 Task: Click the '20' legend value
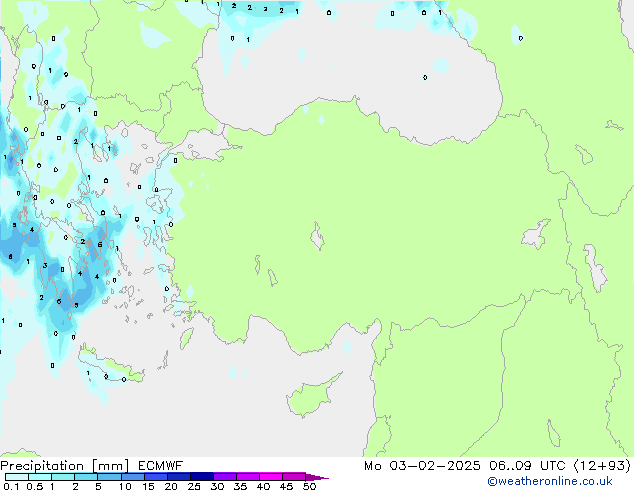(171, 486)
